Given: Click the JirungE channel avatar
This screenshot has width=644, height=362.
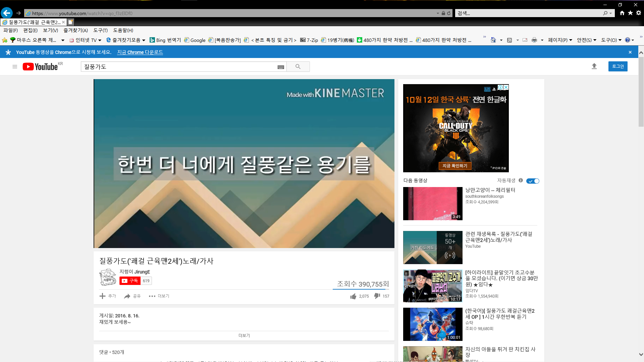Looking at the screenshot, I should coord(108,277).
